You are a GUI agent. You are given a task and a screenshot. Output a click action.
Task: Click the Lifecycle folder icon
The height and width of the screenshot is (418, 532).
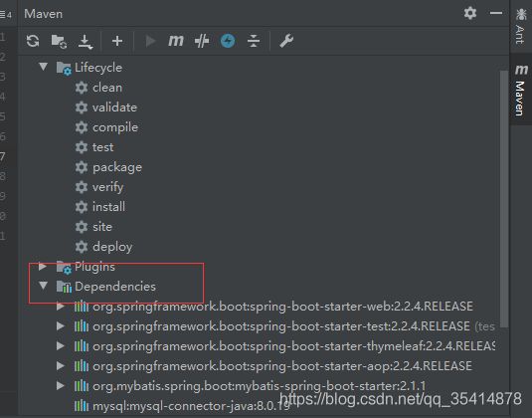coord(64,68)
